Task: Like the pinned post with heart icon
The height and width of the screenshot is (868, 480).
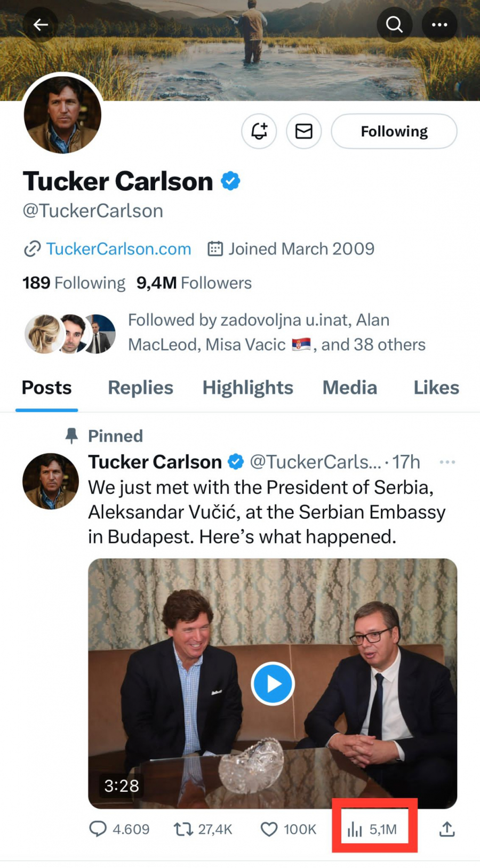Action: pyautogui.click(x=269, y=829)
